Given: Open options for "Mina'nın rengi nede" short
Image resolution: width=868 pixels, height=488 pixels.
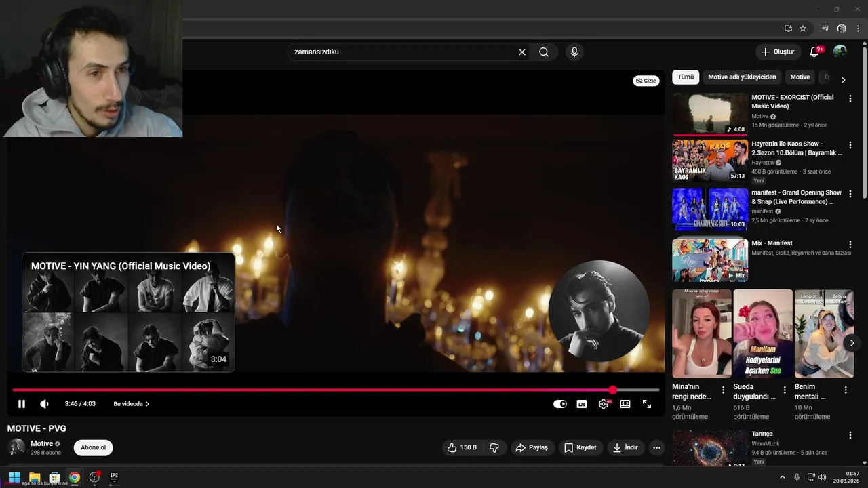Looking at the screenshot, I should point(723,390).
